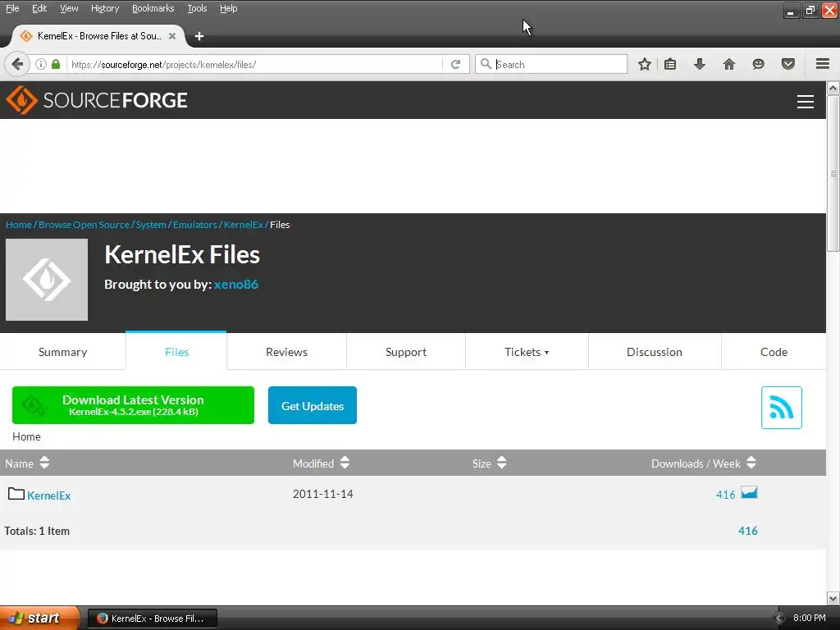Image resolution: width=840 pixels, height=630 pixels.
Task: Sort files by Name arrows
Action: coord(44,463)
